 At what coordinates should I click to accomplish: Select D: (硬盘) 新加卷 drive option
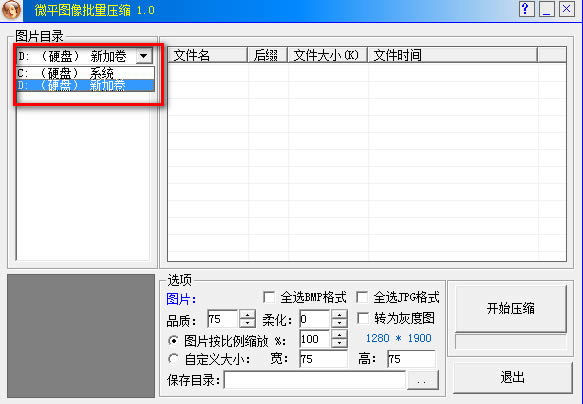86,85
